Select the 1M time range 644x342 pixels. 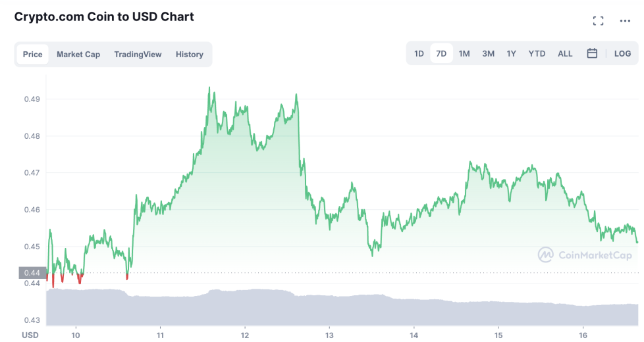[464, 54]
